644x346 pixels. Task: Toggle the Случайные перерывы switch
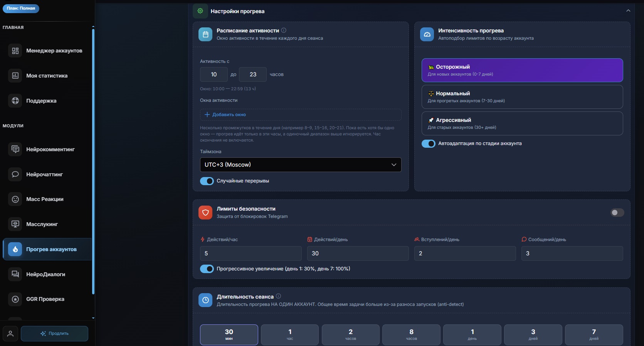[207, 181]
